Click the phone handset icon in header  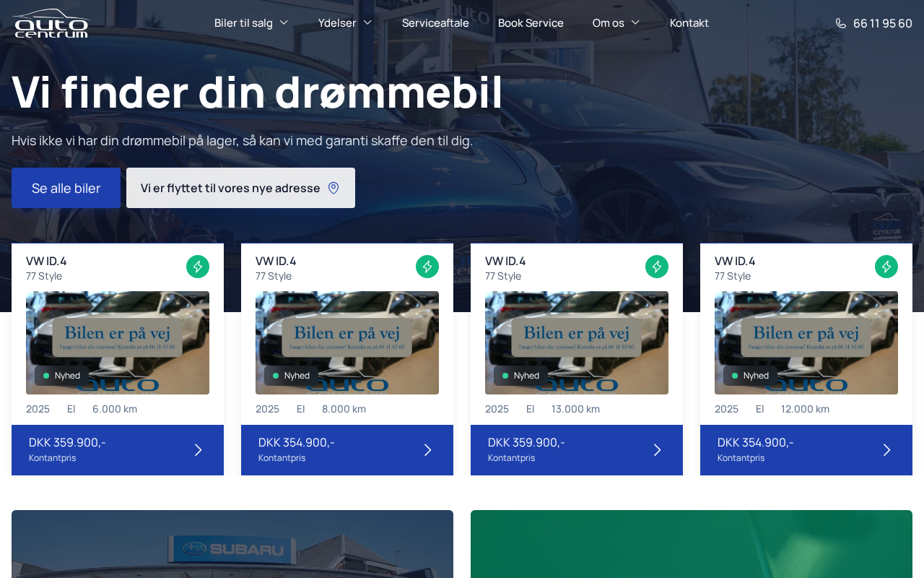point(841,23)
